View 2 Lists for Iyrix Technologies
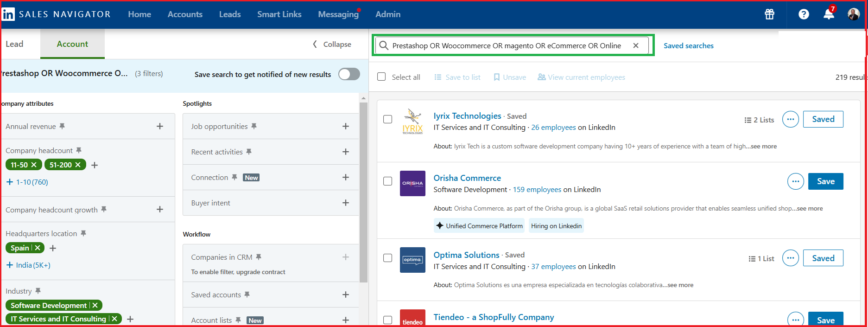 [x=759, y=120]
